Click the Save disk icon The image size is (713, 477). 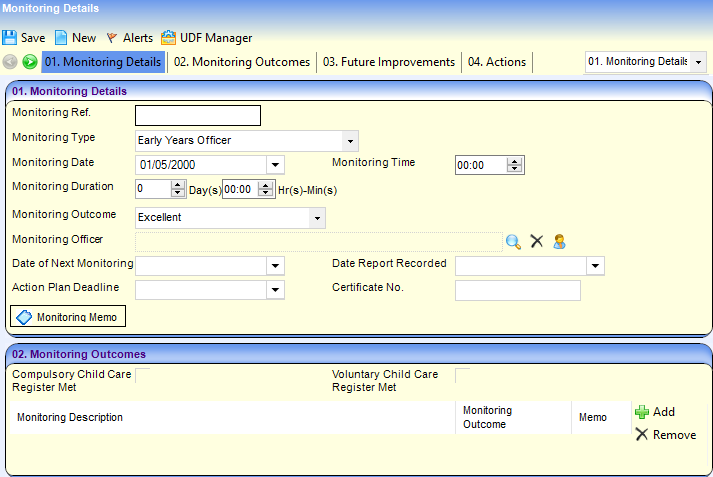(10, 38)
